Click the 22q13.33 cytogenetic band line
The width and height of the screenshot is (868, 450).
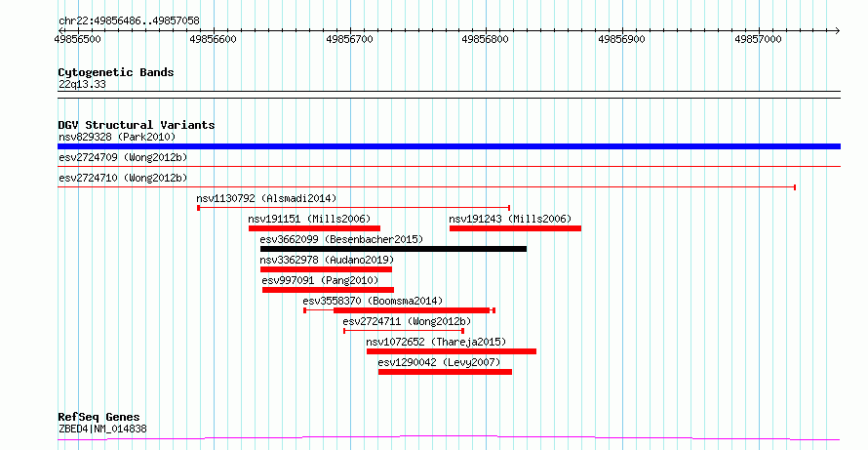449,95
